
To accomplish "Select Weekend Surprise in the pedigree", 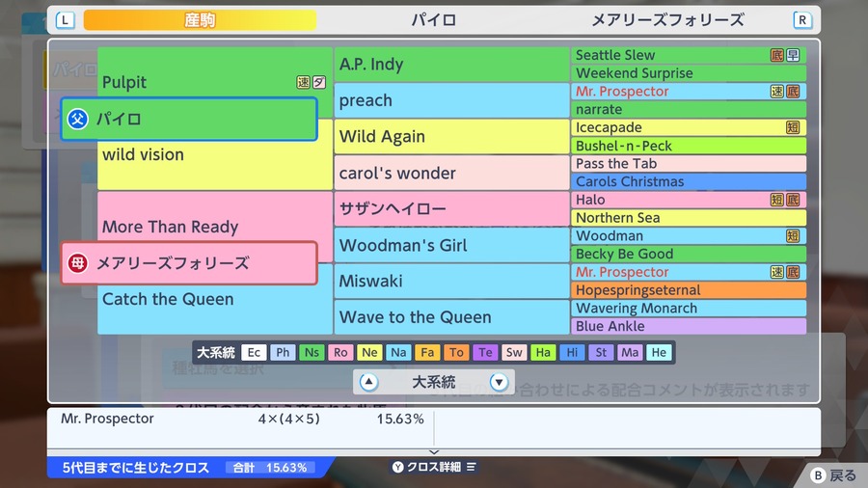I will pyautogui.click(x=689, y=73).
